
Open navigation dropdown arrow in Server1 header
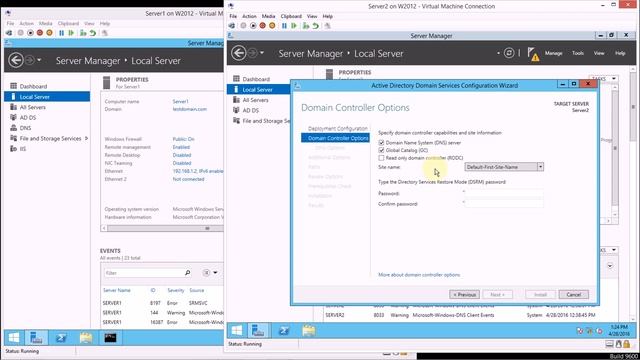point(39,60)
